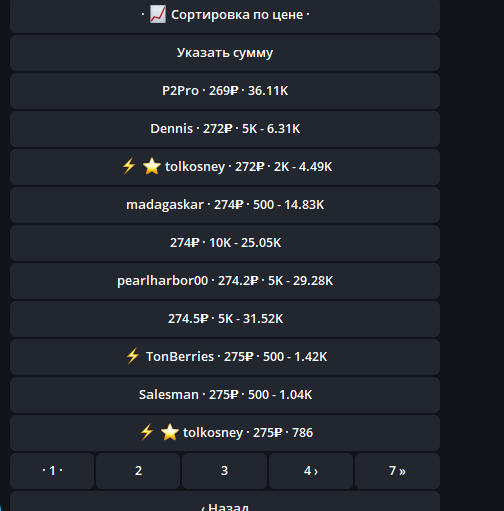Screen dimensions: 504x511
Task: Select madagaskar 274₽ offer
Action: click(225, 205)
